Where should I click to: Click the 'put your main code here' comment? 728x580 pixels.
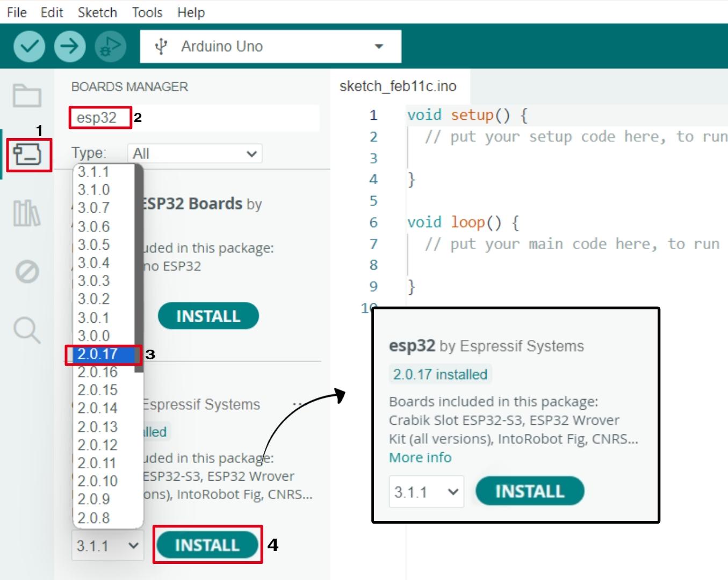(x=572, y=244)
